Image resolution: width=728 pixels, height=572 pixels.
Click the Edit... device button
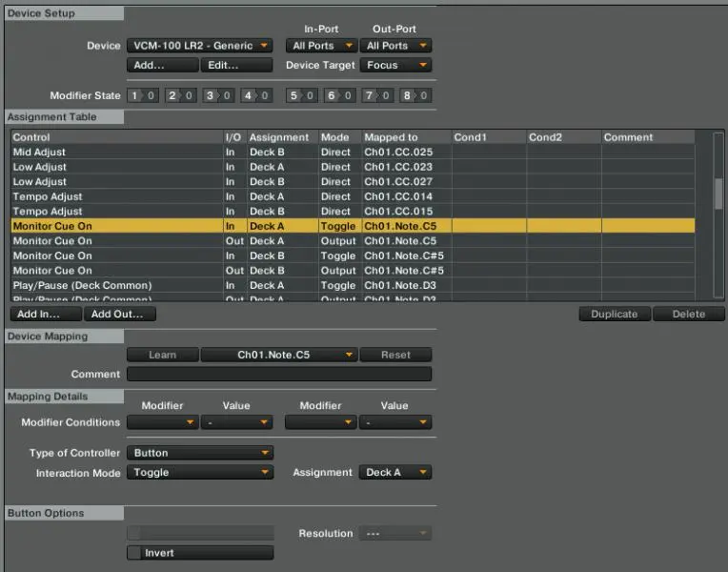tap(236, 66)
